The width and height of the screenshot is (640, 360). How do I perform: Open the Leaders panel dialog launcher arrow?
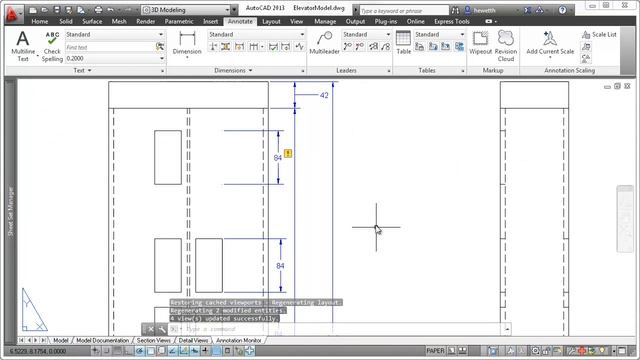pos(389,71)
